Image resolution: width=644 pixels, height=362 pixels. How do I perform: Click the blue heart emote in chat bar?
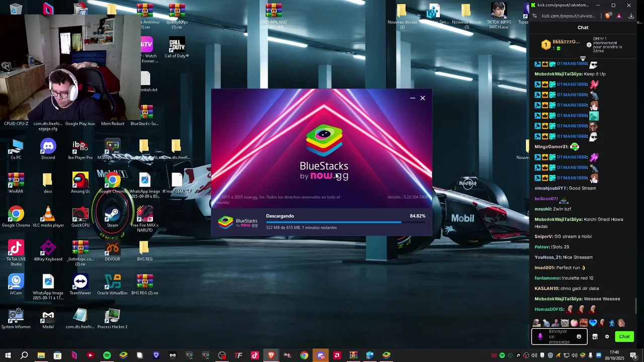(593, 323)
